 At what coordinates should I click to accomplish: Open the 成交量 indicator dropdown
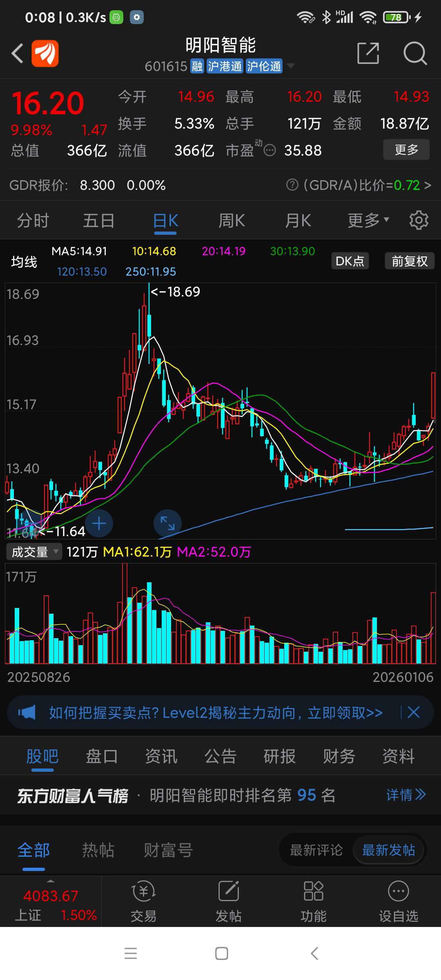click(x=34, y=552)
